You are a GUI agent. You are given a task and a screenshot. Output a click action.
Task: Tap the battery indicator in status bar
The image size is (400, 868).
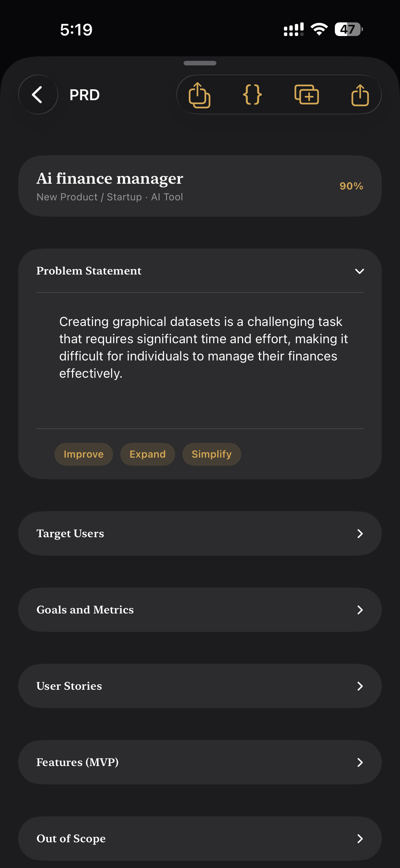pyautogui.click(x=348, y=29)
